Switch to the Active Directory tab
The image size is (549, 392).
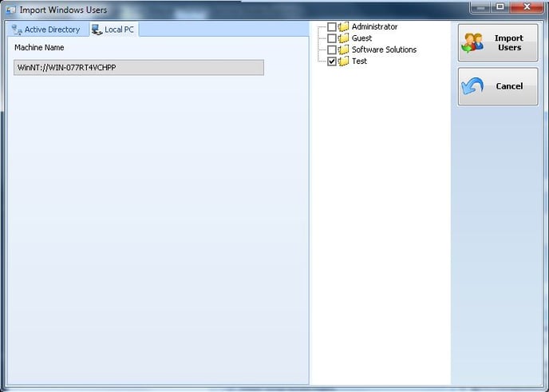(46, 30)
